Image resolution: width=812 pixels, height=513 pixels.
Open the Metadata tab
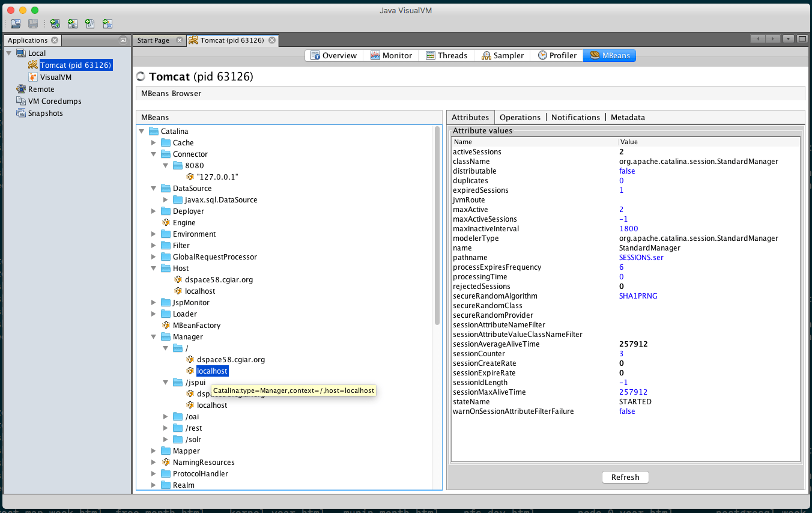(x=628, y=118)
